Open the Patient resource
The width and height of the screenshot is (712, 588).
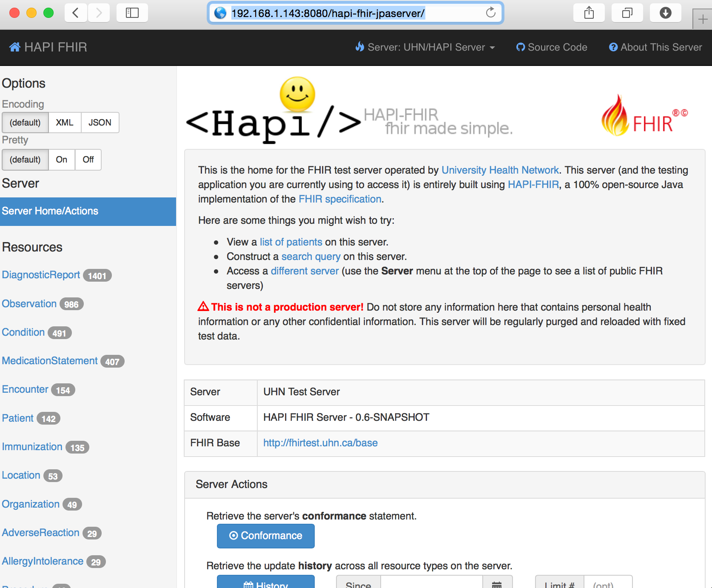click(17, 418)
